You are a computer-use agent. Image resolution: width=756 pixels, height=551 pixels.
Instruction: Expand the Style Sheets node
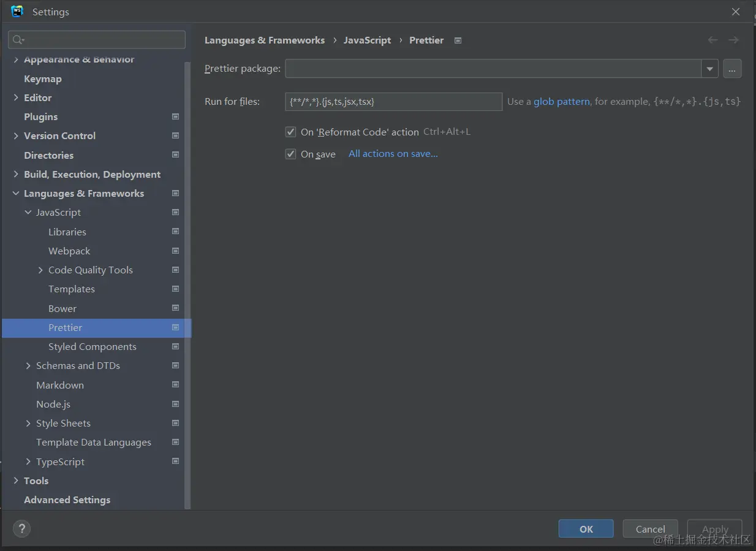coord(28,423)
